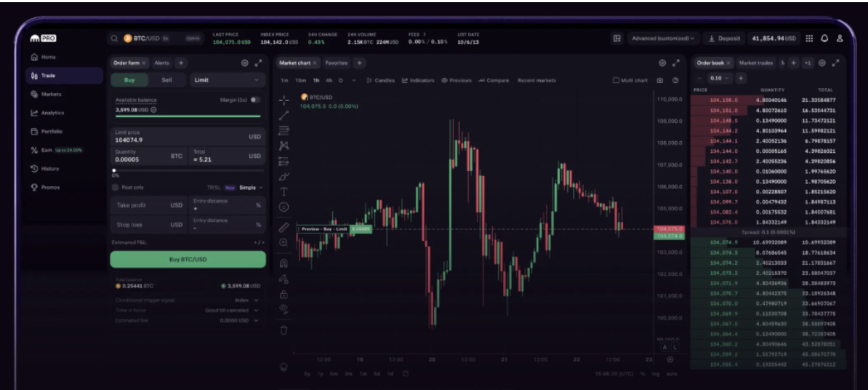
Task: Click the search magnifier icon
Action: point(114,39)
